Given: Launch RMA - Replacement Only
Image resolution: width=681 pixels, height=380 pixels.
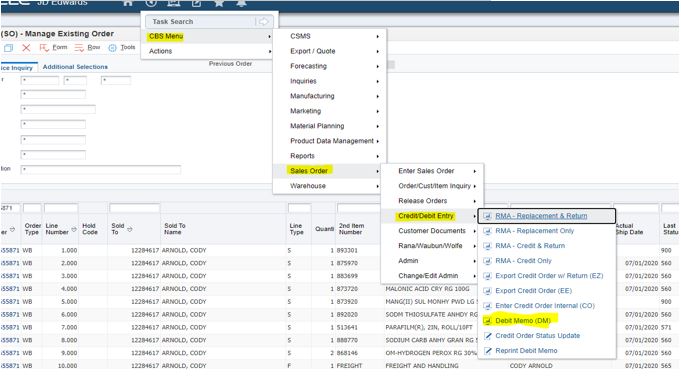Looking at the screenshot, I should (x=534, y=231).
